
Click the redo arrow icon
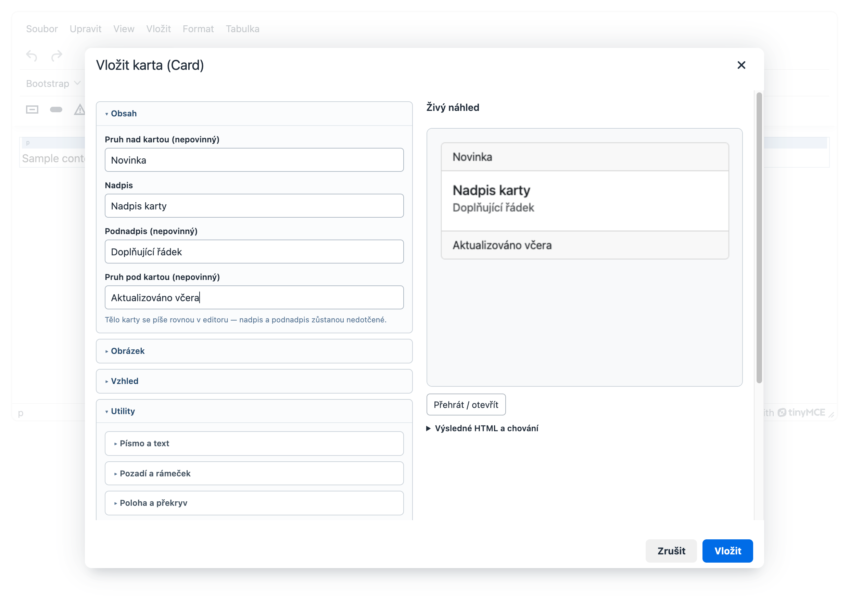click(56, 56)
